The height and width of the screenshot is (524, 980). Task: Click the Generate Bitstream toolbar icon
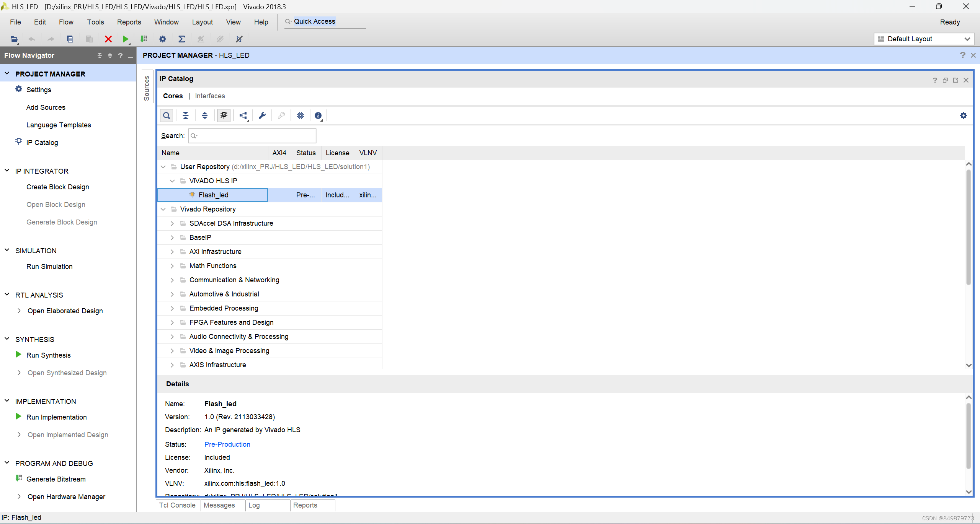point(144,39)
